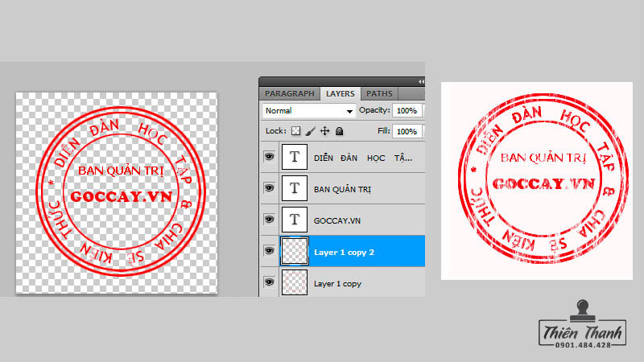Switch to the Paragraph tab
This screenshot has height=362, width=644.
tap(290, 94)
